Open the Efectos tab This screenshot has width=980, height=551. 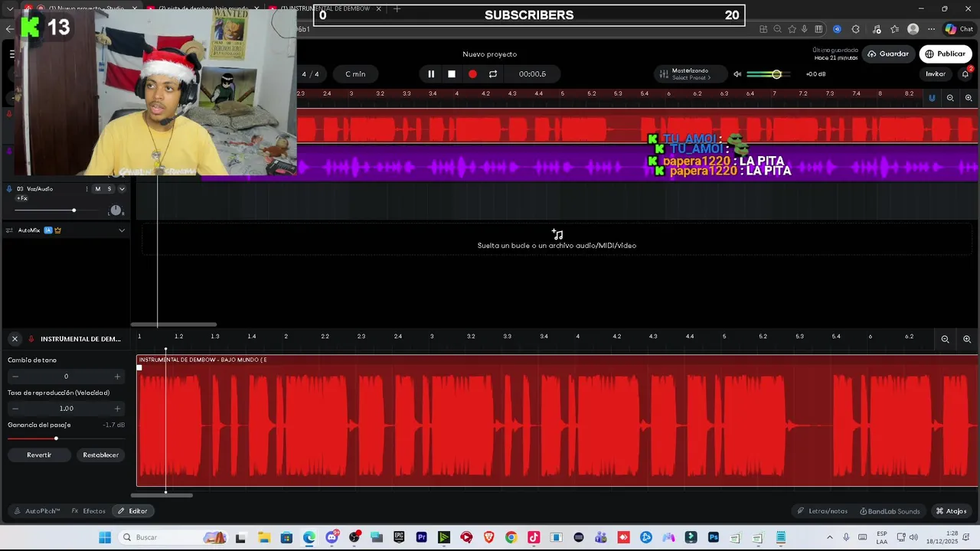(89, 511)
